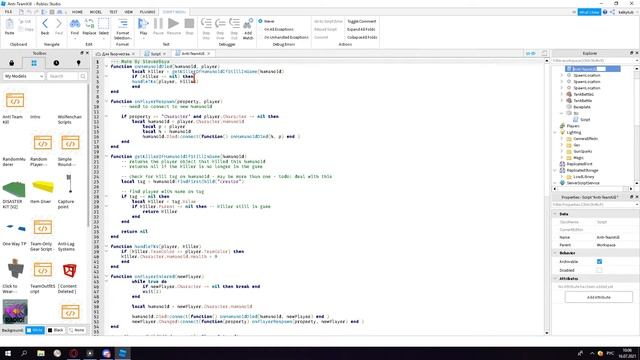Open File Explorer from the taskbar
The width and height of the screenshot is (640, 360).
tap(41, 353)
